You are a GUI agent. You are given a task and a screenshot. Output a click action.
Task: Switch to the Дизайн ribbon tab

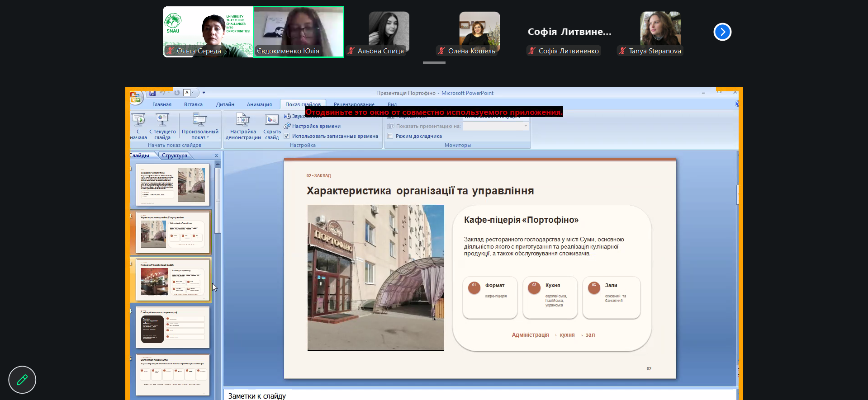click(225, 104)
